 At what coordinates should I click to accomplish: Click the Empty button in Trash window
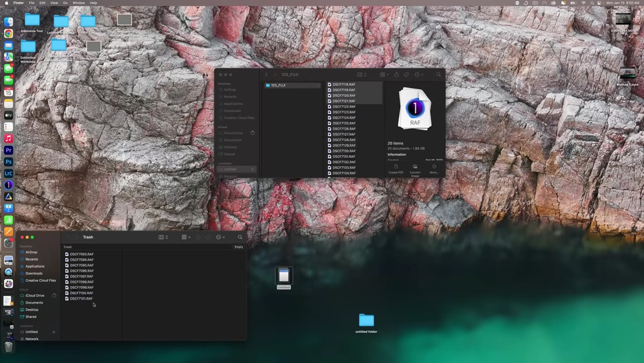click(239, 247)
